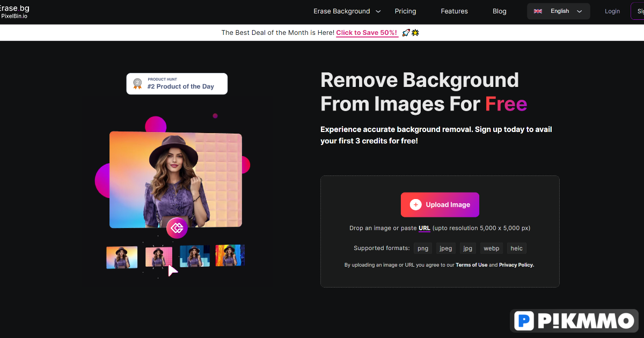Screen dimensions: 644x338
Task: Click the heic format tag
Action: (x=517, y=248)
